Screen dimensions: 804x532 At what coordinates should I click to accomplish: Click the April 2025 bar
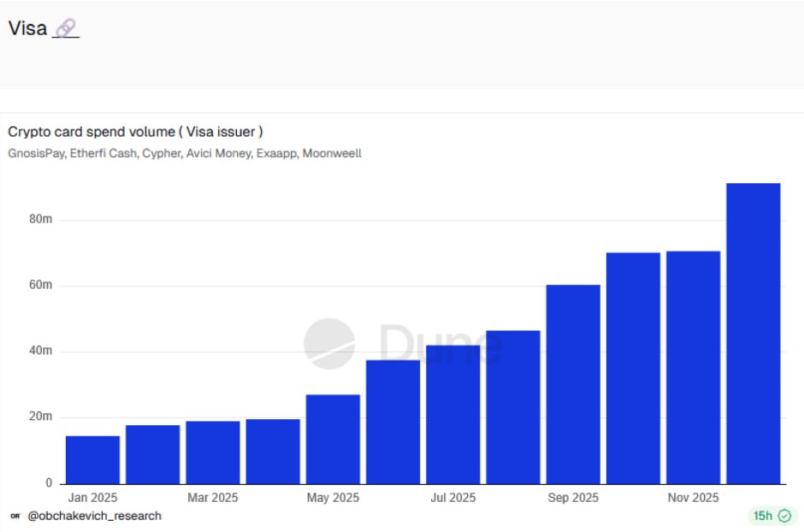pyautogui.click(x=273, y=452)
